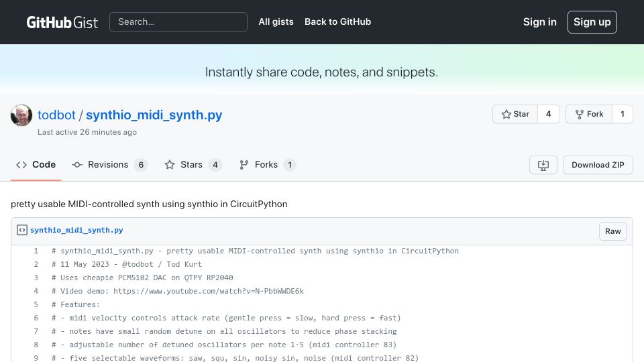Image resolution: width=644 pixels, height=362 pixels.
Task: Select line number 1 in the code
Action: tap(36, 251)
